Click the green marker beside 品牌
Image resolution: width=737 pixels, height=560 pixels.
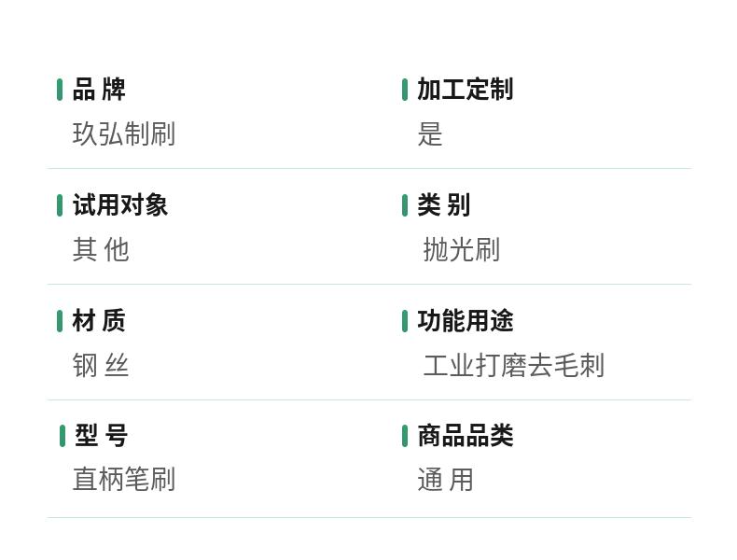(x=59, y=90)
